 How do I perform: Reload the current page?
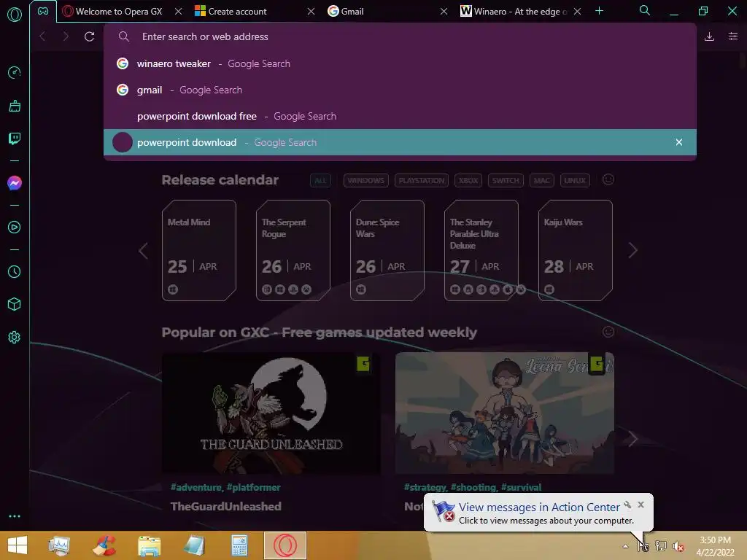[x=89, y=36]
